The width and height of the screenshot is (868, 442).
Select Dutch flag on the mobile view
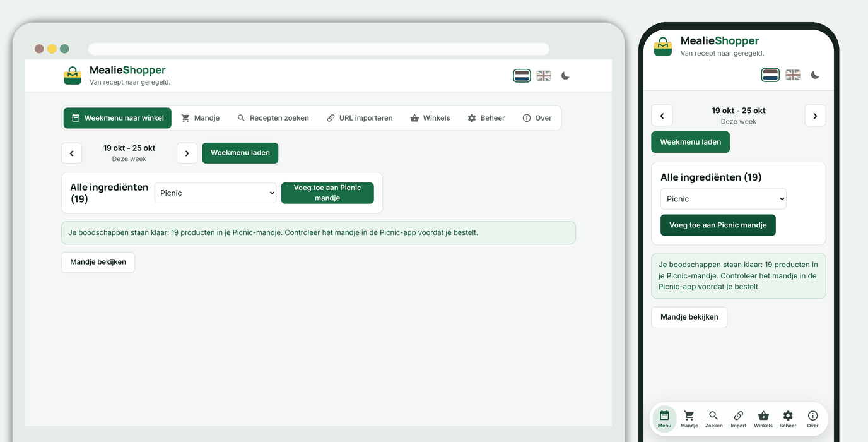point(770,75)
